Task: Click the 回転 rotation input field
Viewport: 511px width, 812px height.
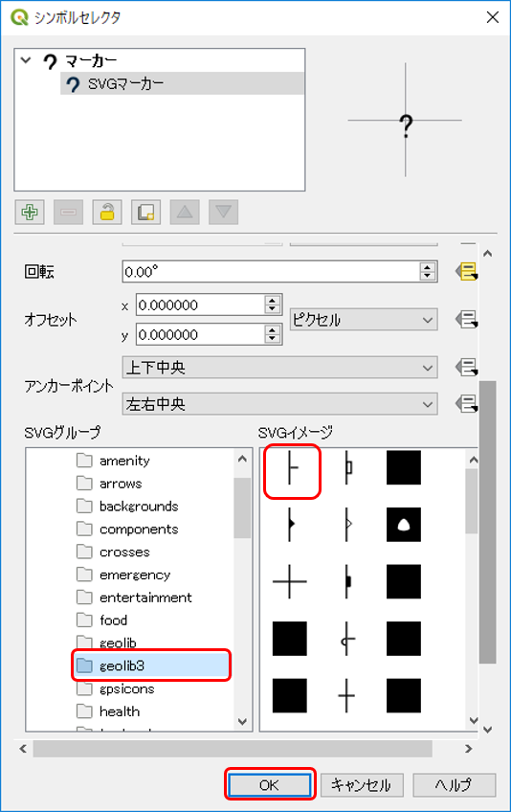Action: [272, 271]
